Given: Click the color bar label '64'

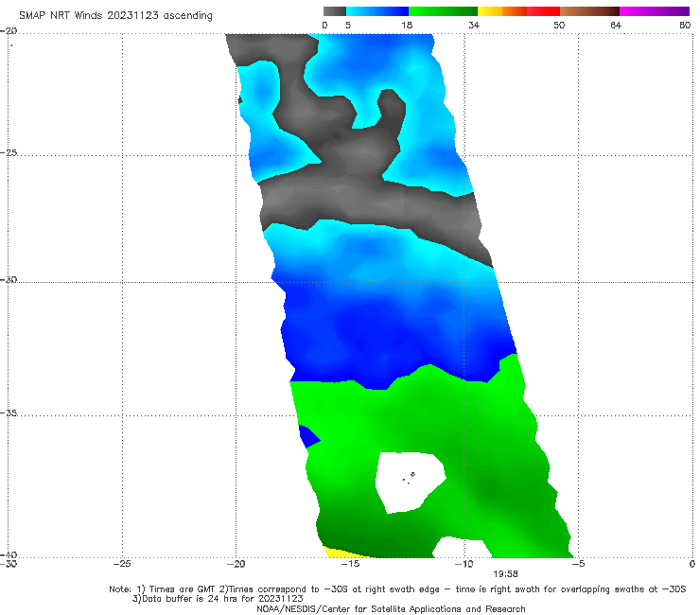Looking at the screenshot, I should coord(616,25).
